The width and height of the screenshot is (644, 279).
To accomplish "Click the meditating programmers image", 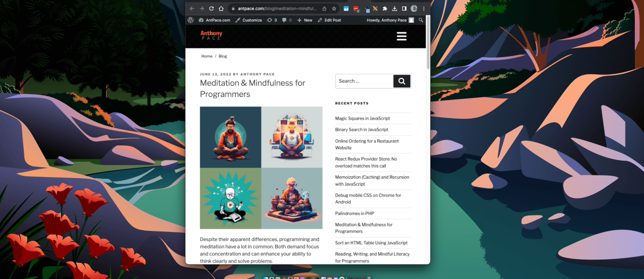I will tap(261, 167).
